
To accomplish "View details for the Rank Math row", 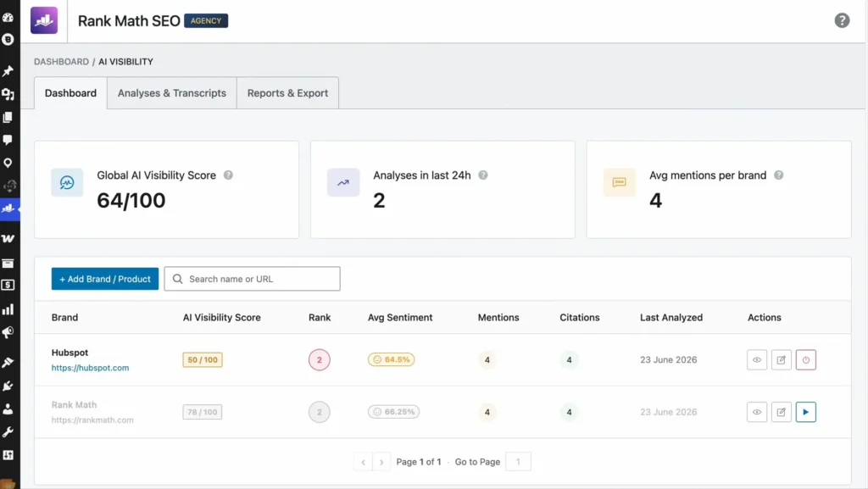I will (757, 412).
